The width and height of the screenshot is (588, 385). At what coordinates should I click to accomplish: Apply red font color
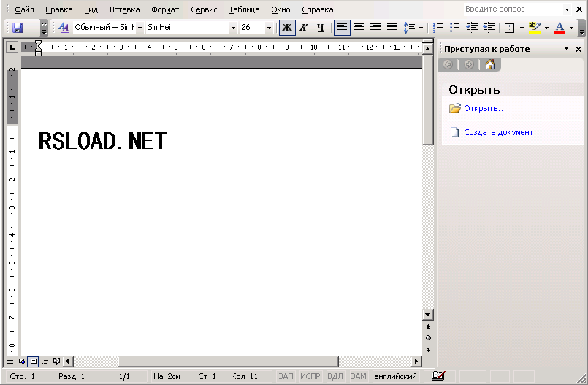(560, 28)
